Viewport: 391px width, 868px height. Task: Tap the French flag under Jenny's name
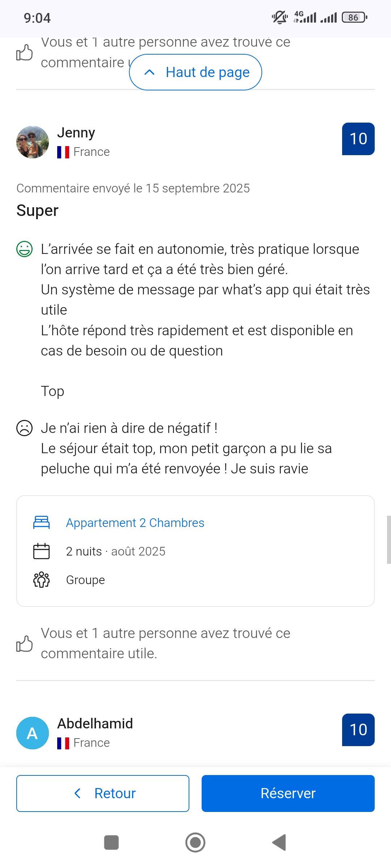point(63,152)
